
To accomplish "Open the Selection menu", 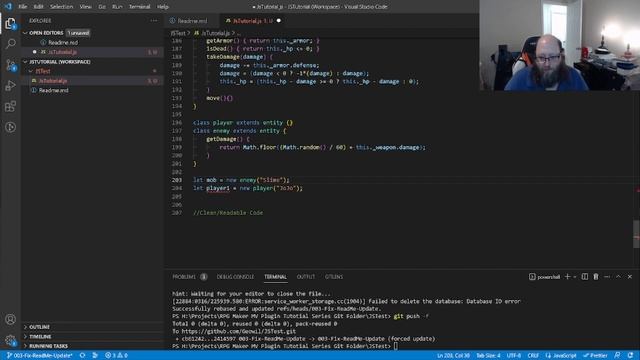I will pyautogui.click(x=61, y=7).
